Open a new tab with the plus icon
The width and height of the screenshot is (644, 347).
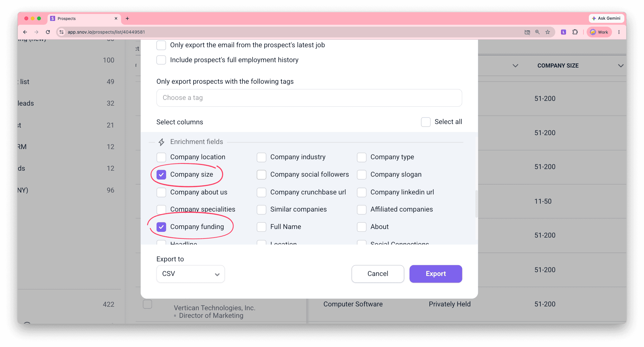[x=127, y=18]
